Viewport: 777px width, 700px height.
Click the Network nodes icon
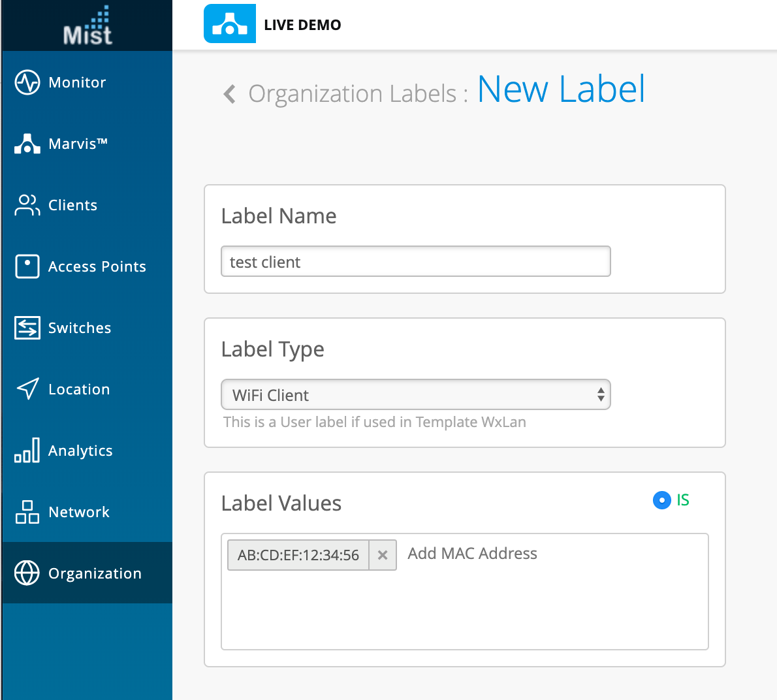pyautogui.click(x=27, y=512)
